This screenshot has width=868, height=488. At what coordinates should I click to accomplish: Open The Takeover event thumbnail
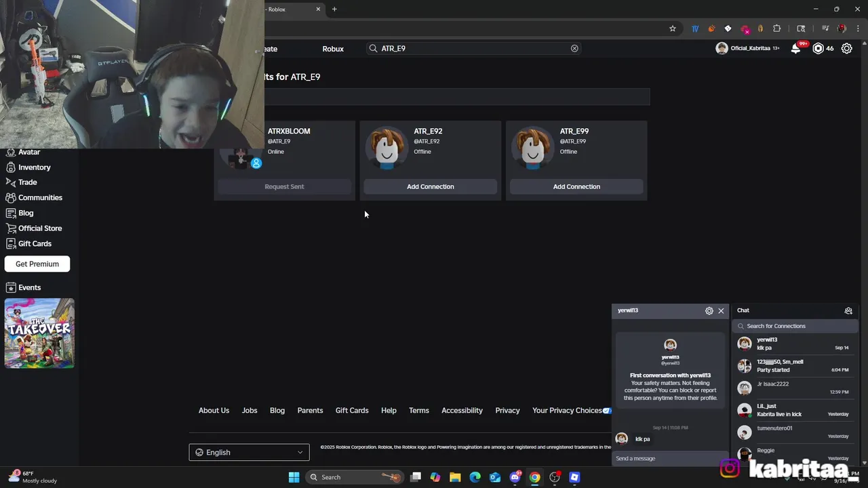(x=39, y=333)
